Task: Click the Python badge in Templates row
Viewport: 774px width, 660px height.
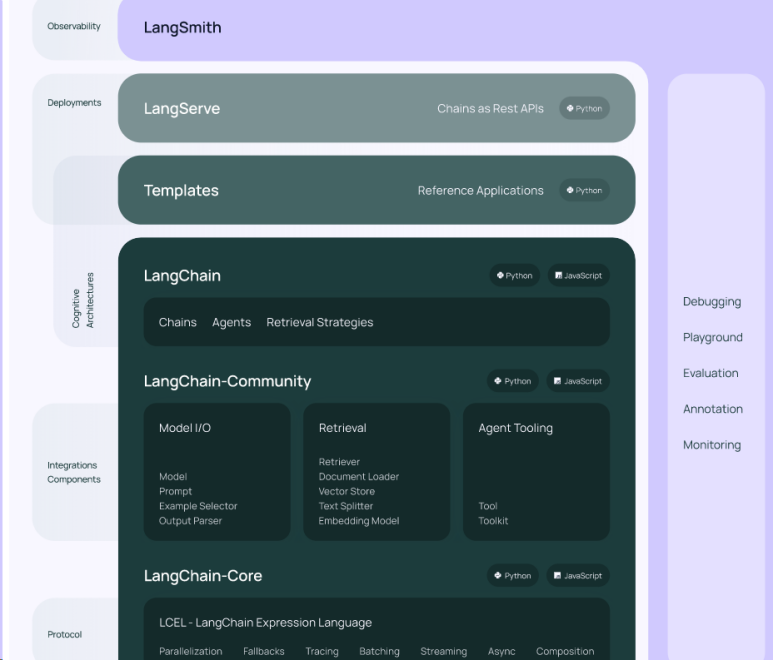Action: 584,190
